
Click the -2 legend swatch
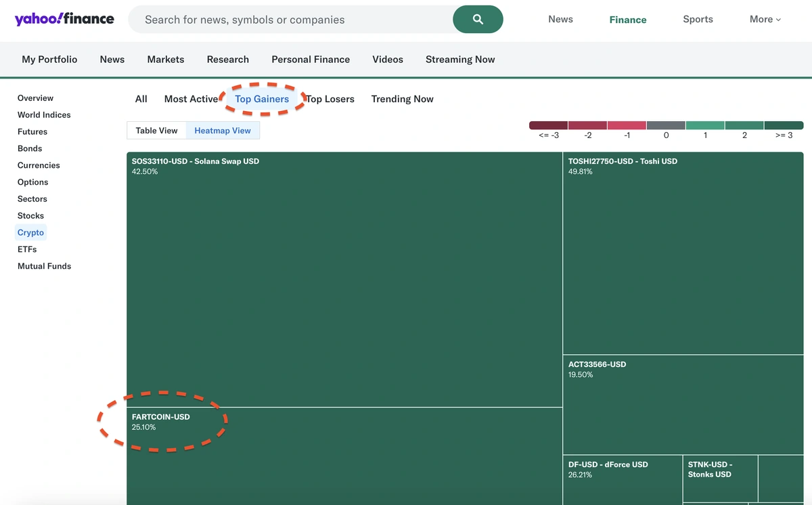[587, 125]
